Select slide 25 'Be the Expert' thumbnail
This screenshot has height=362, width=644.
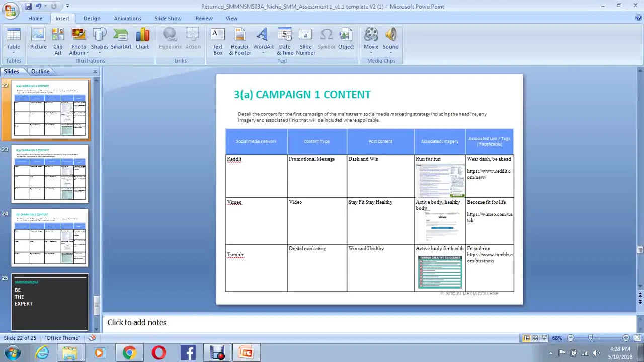click(50, 302)
